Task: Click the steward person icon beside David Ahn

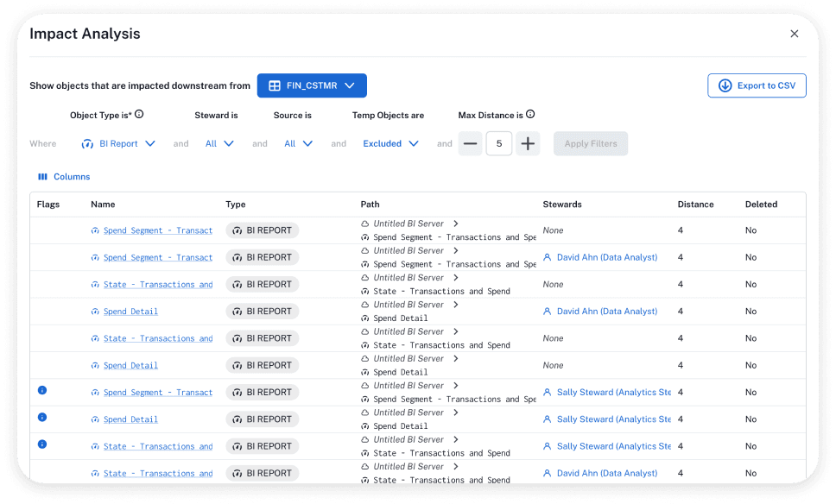Action: point(548,257)
